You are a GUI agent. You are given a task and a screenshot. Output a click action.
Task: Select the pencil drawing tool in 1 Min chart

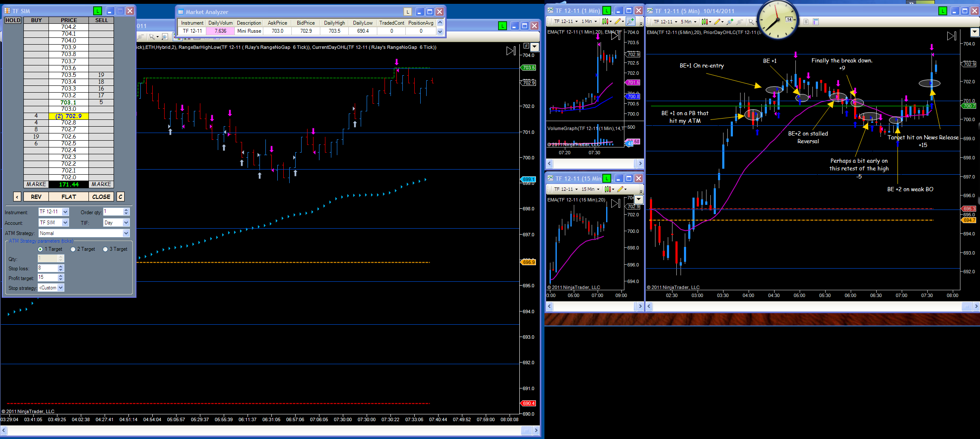click(x=618, y=21)
